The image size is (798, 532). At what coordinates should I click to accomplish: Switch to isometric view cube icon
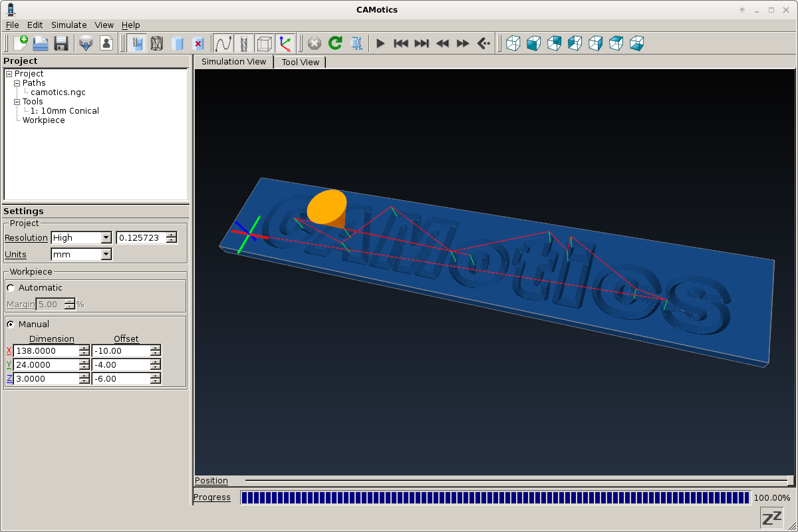coord(513,43)
